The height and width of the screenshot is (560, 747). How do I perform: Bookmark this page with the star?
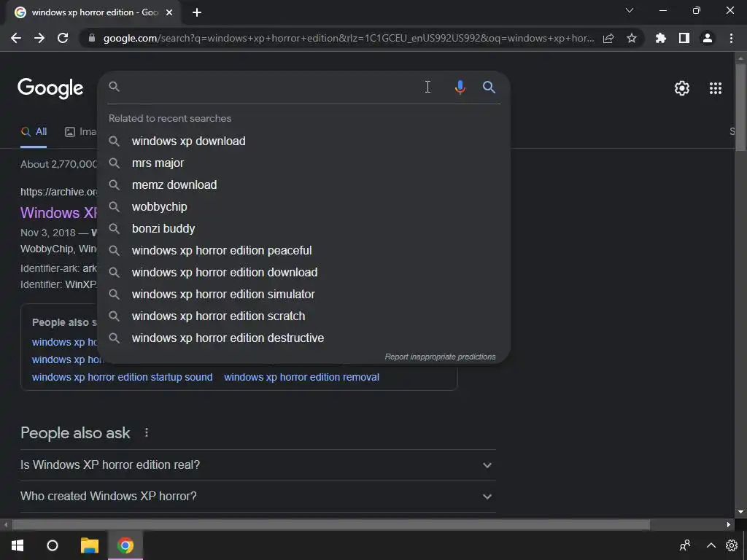[632, 38]
